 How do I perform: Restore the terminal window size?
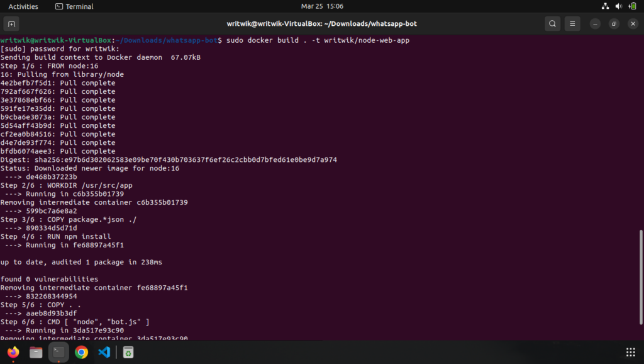pos(613,23)
